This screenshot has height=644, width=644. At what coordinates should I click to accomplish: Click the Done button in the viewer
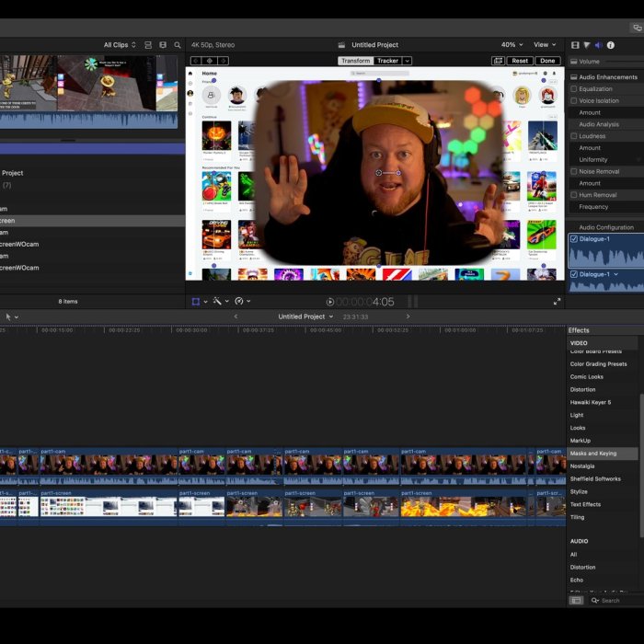547,61
